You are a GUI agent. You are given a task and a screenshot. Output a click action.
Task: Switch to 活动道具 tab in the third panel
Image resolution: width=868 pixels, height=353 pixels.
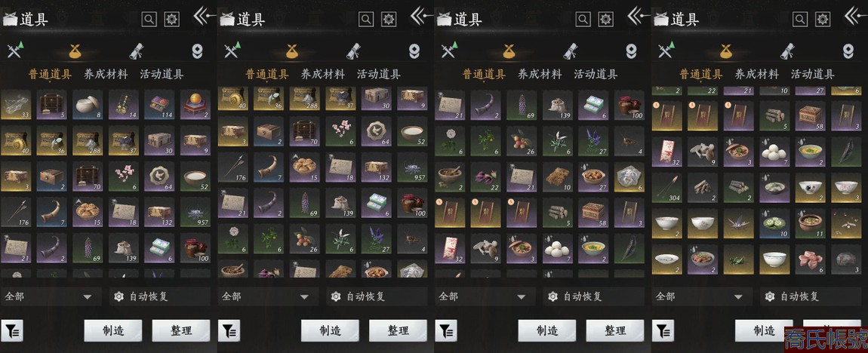click(596, 74)
